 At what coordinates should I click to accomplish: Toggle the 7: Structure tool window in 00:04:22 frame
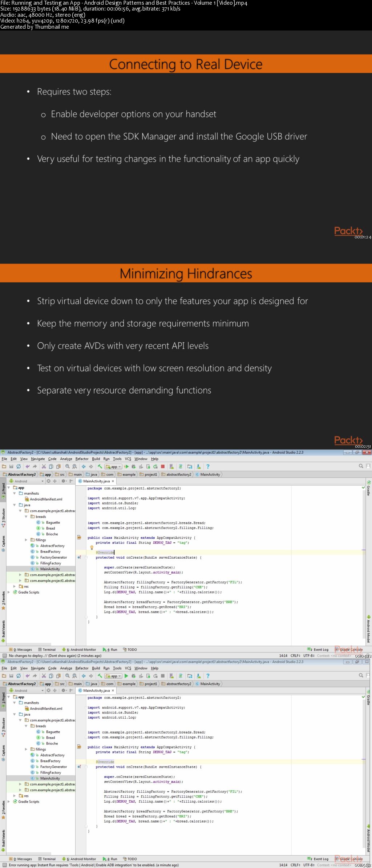pos(3,518)
